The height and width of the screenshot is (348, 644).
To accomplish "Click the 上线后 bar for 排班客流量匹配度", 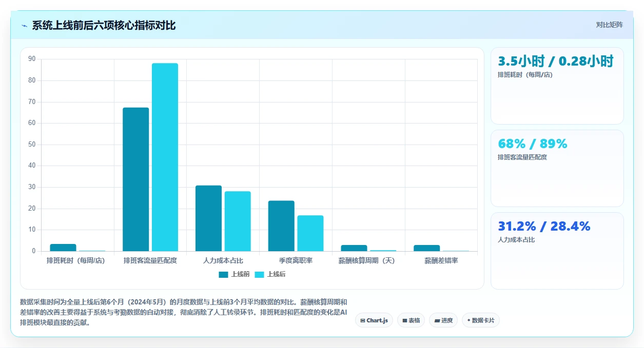I will [165, 157].
